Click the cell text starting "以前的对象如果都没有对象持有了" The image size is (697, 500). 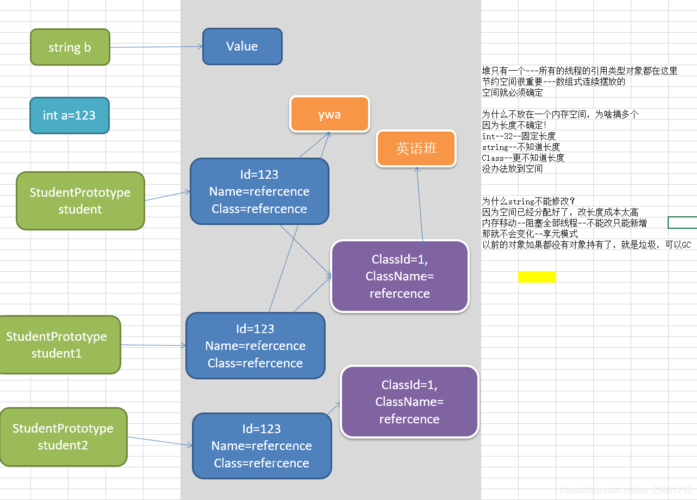pos(587,245)
